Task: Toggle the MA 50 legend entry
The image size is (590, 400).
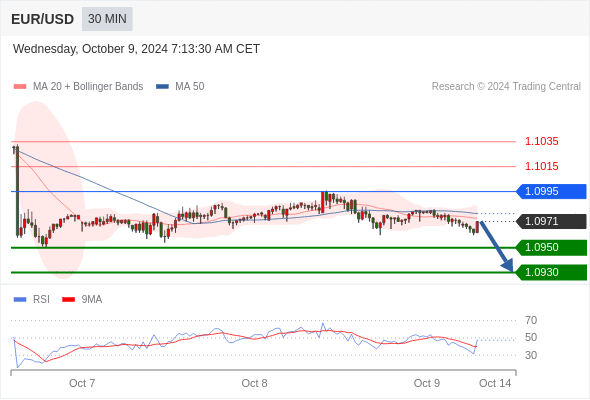Action: coord(180,87)
